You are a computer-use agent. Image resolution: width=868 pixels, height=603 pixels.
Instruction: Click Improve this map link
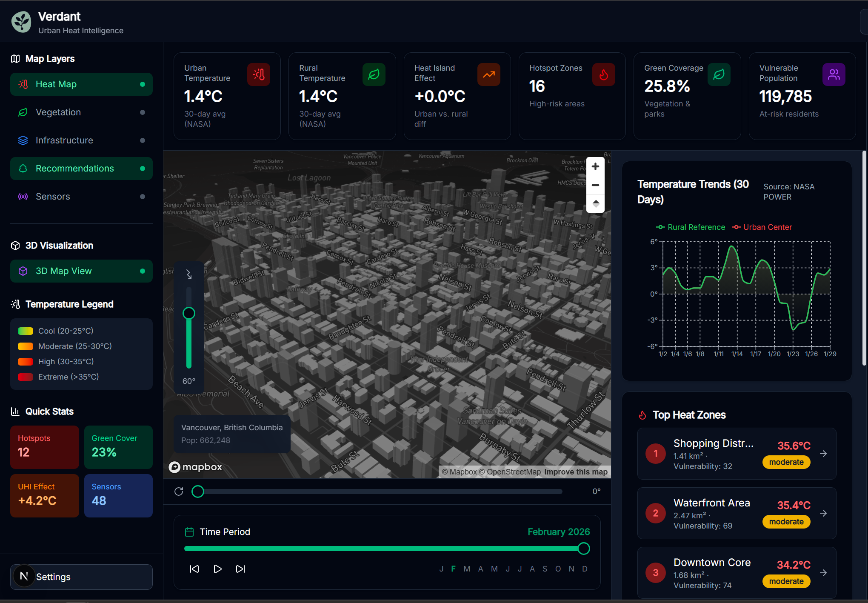[x=576, y=472]
